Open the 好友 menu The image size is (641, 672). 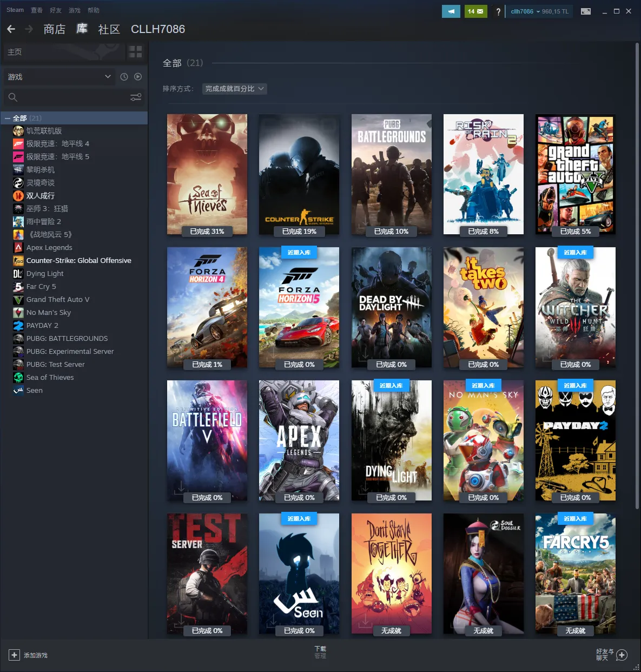tap(55, 10)
